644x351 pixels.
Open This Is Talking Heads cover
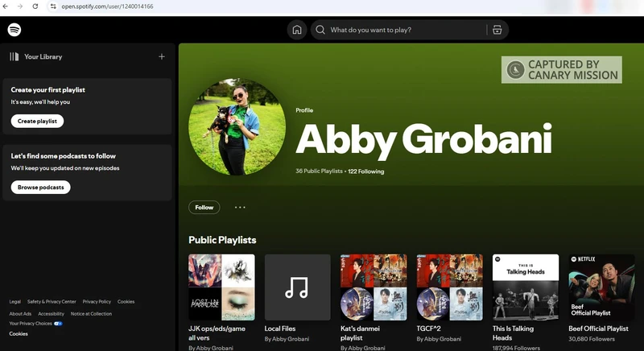(x=526, y=287)
